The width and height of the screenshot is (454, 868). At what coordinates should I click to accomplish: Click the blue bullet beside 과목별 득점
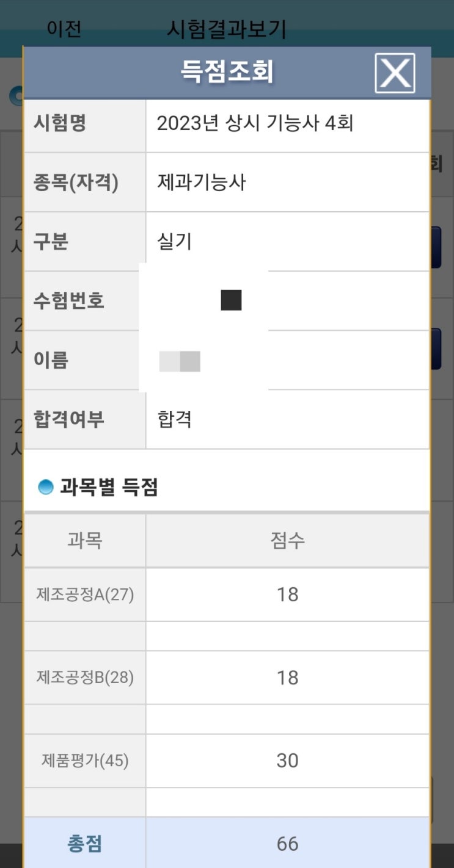click(46, 487)
